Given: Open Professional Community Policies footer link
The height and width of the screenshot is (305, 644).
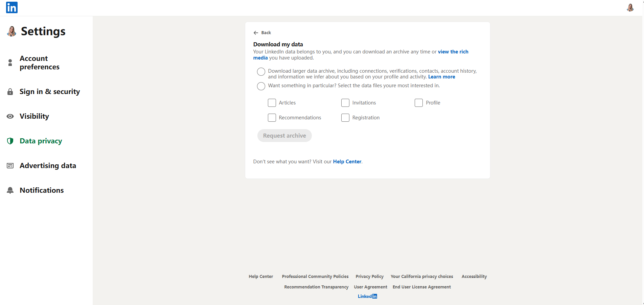Looking at the screenshot, I should (x=315, y=277).
